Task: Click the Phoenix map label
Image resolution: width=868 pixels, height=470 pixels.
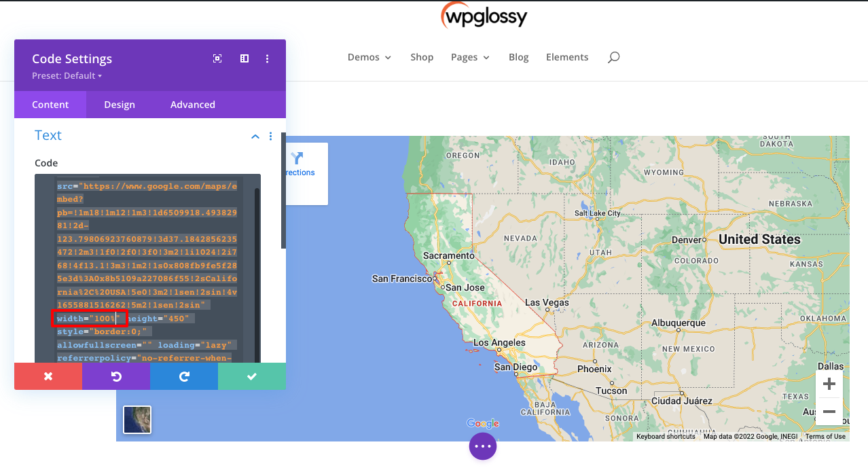Action: point(594,369)
